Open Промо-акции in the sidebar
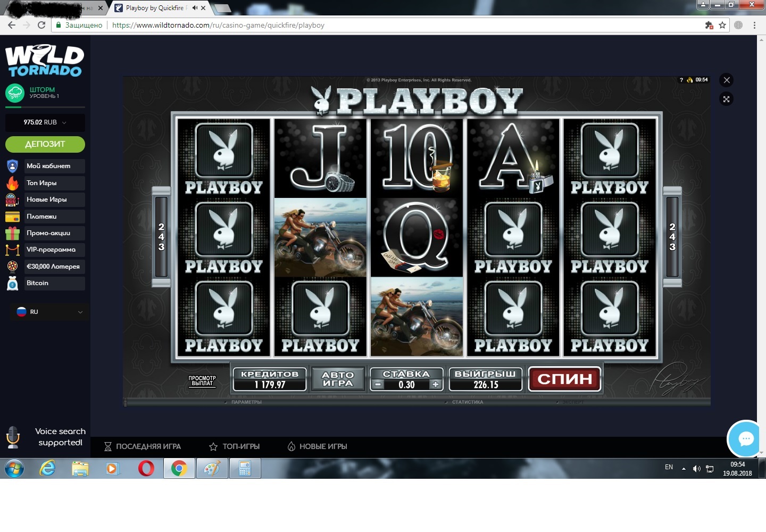766x532 pixels. pos(54,233)
